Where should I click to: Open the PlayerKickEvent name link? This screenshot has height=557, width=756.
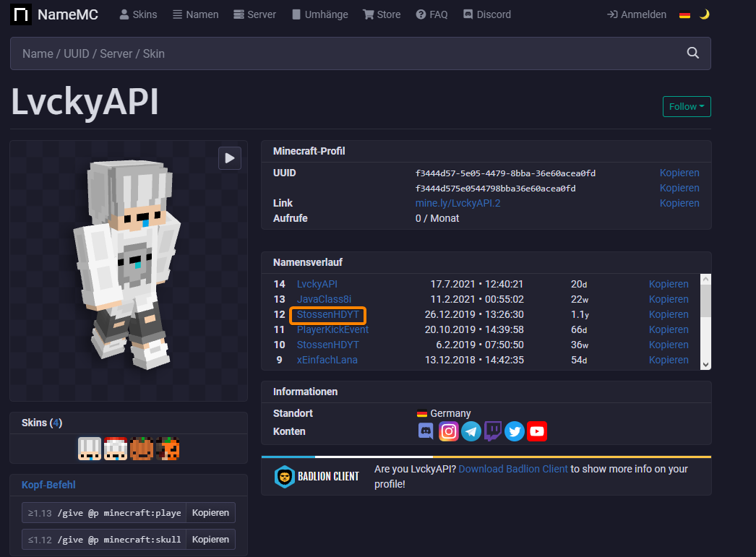(x=332, y=329)
